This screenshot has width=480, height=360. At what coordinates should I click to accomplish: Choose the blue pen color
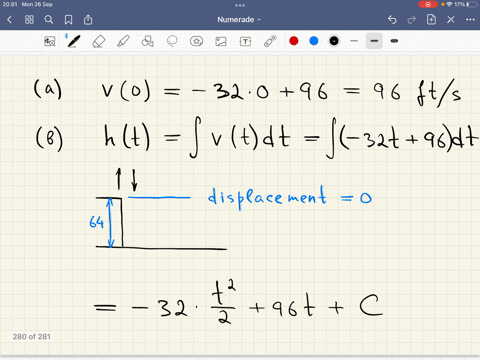[x=314, y=41]
